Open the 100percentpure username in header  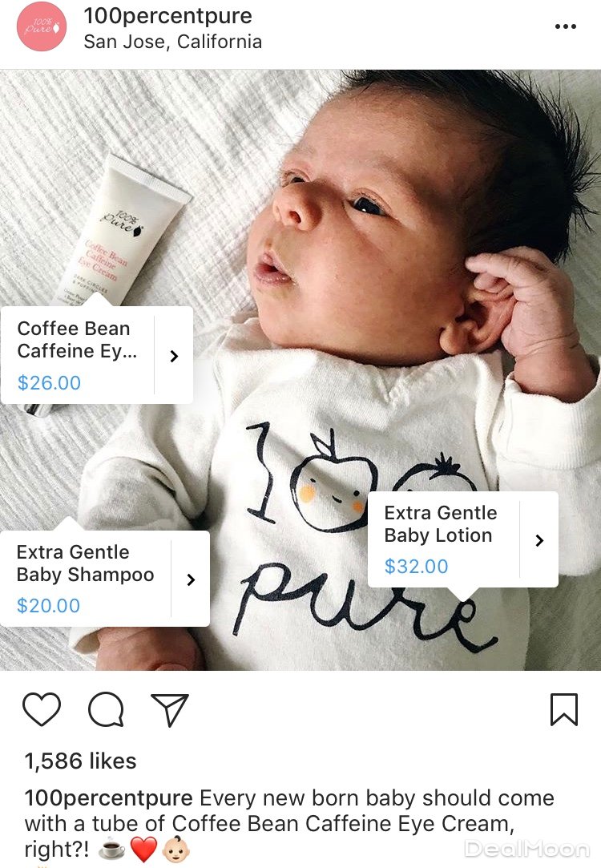click(x=167, y=15)
